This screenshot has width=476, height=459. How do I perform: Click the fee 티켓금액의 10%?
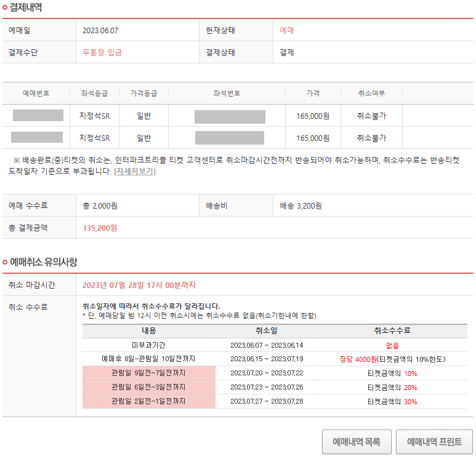pos(392,373)
